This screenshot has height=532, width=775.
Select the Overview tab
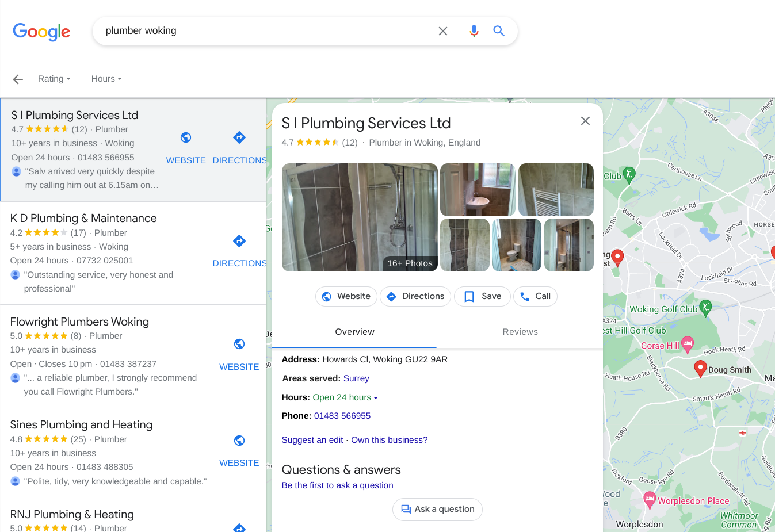(354, 332)
